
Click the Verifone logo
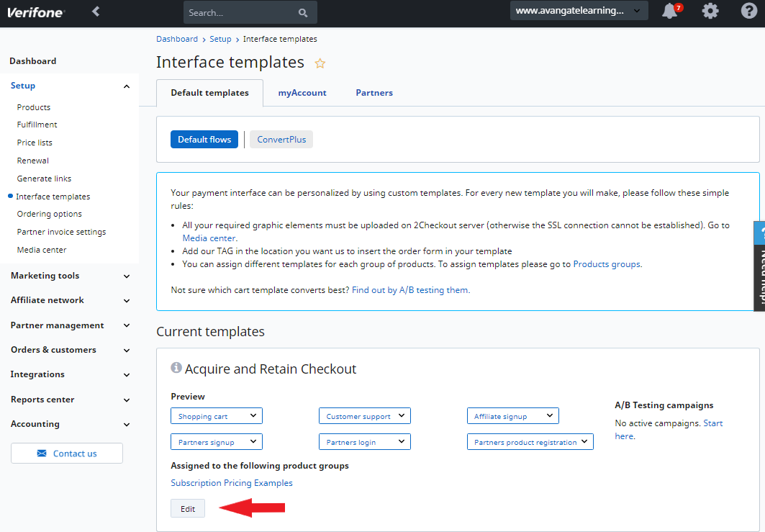pos(35,12)
